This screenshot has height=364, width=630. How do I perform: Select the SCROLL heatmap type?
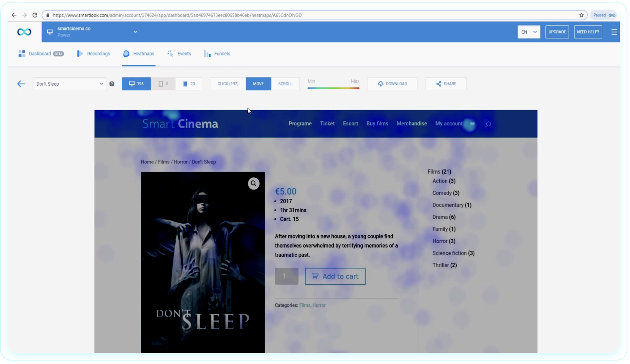point(285,84)
